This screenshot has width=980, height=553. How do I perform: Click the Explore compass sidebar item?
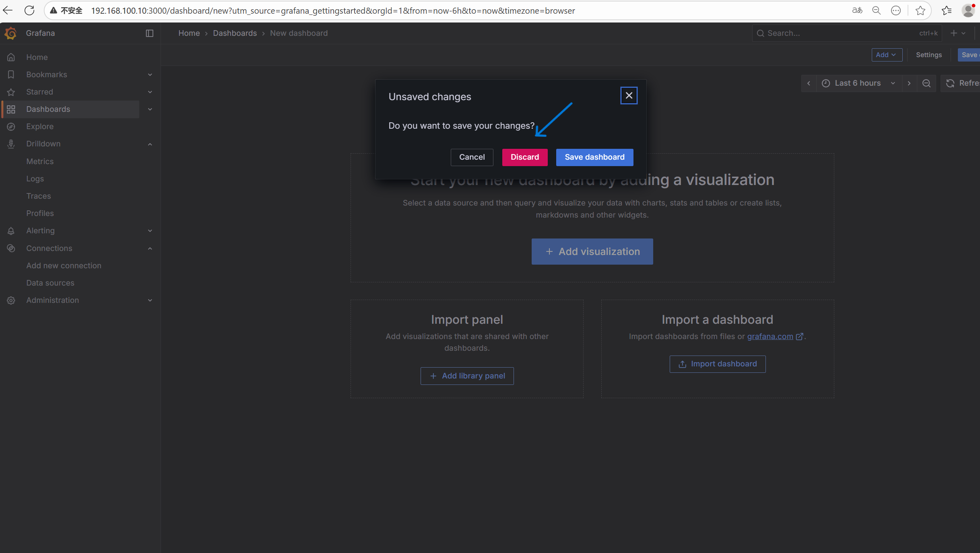(x=39, y=126)
